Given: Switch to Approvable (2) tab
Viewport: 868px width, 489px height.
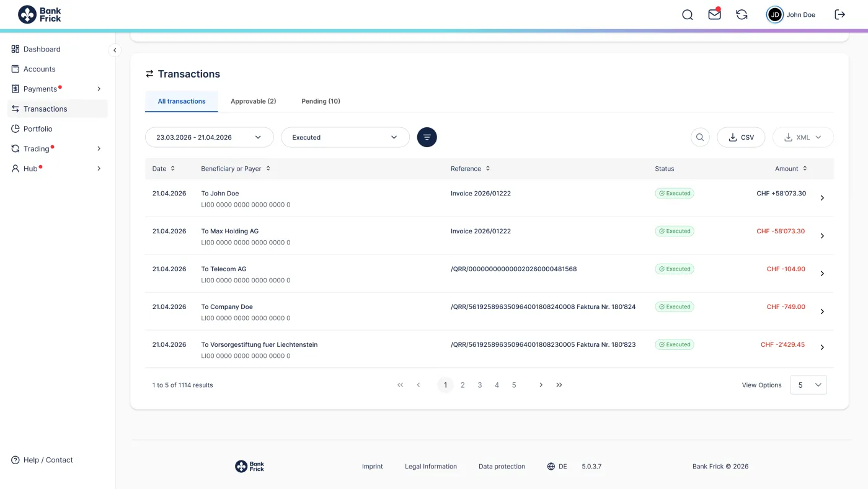Looking at the screenshot, I should (x=253, y=101).
